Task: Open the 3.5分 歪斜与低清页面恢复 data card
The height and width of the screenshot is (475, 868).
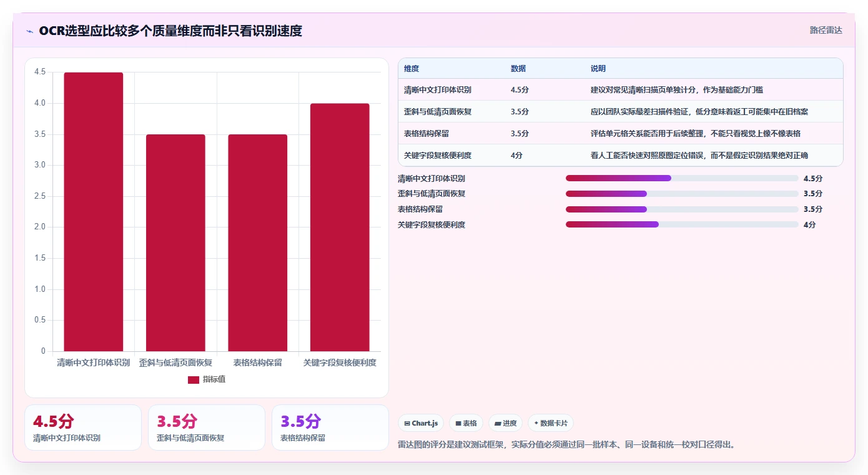Action: pyautogui.click(x=207, y=427)
